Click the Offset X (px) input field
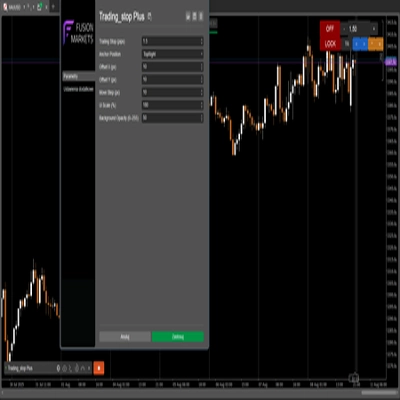 [x=172, y=67]
